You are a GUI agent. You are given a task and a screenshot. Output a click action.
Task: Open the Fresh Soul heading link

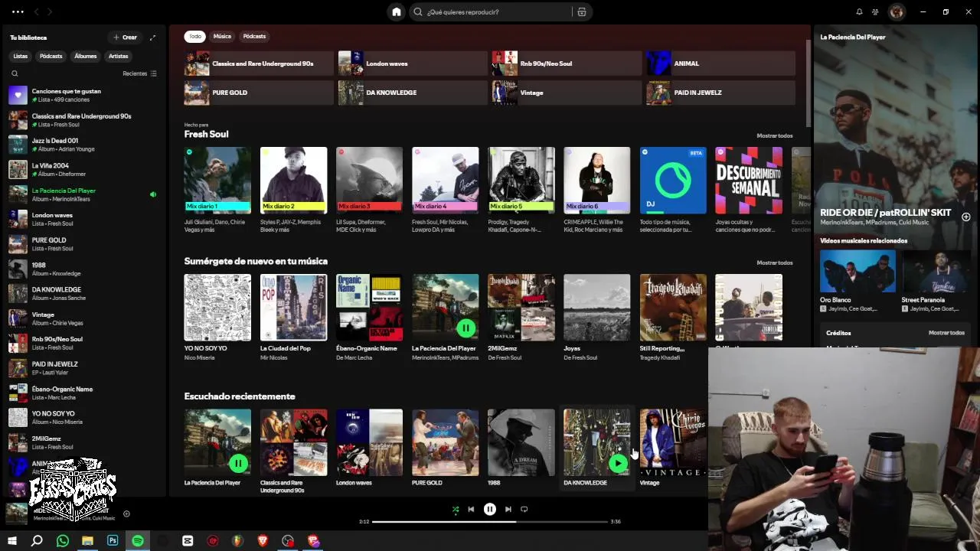coord(206,134)
